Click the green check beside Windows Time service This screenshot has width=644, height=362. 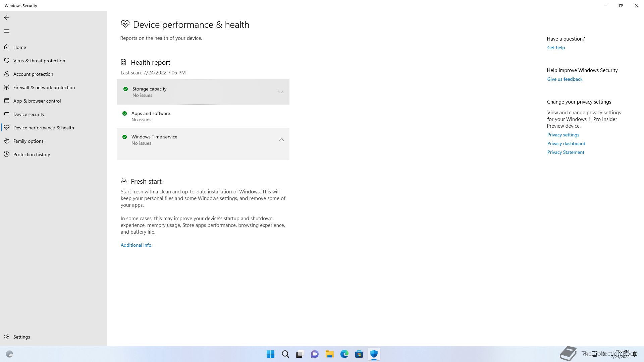125,137
